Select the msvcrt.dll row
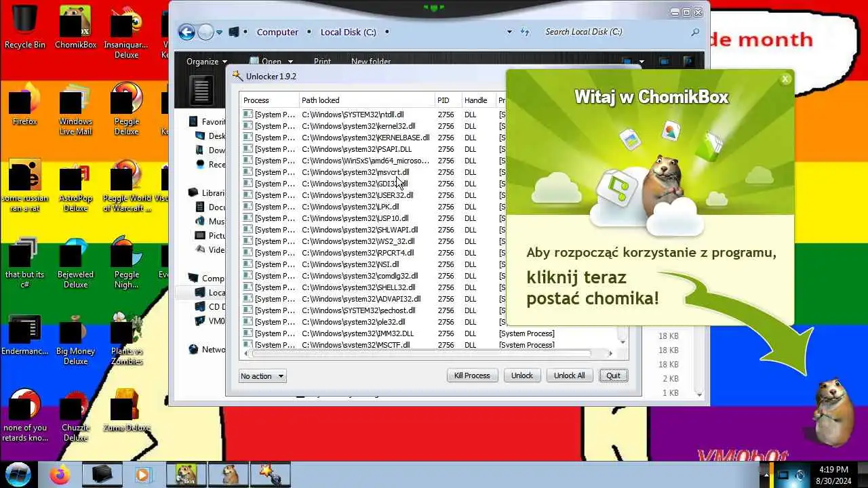 pyautogui.click(x=372, y=172)
